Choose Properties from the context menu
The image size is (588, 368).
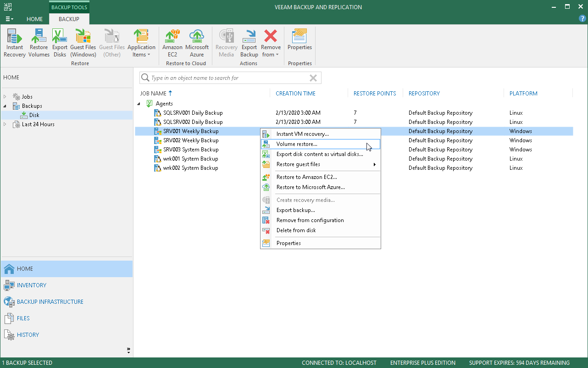pos(321,243)
